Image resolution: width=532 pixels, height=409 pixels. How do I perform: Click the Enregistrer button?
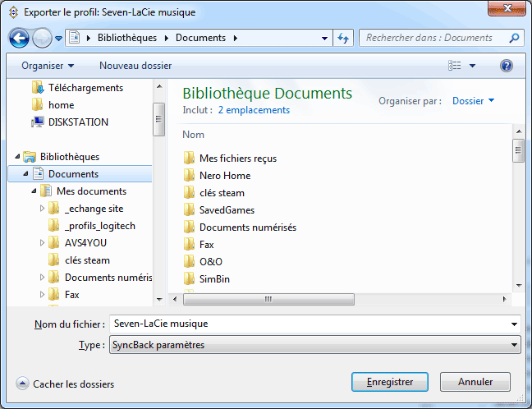pos(389,382)
